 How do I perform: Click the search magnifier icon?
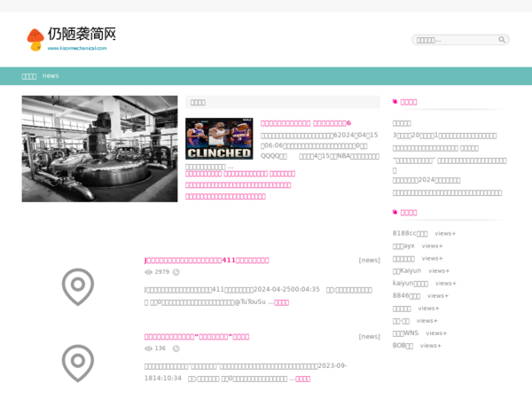502,40
